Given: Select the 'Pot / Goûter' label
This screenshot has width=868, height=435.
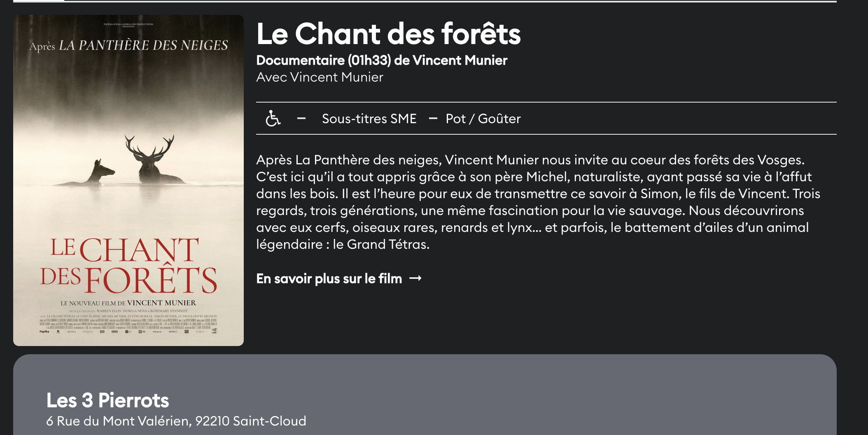Looking at the screenshot, I should click(x=483, y=119).
